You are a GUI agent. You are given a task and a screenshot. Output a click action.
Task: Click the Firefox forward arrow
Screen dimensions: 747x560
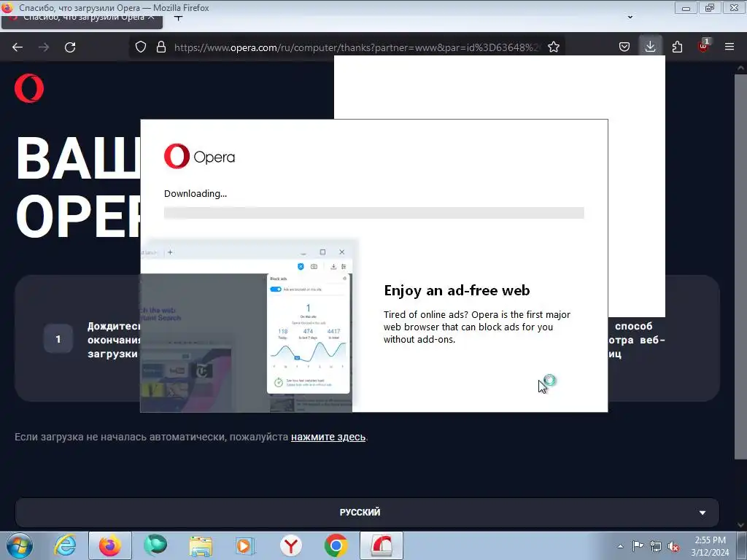click(44, 47)
